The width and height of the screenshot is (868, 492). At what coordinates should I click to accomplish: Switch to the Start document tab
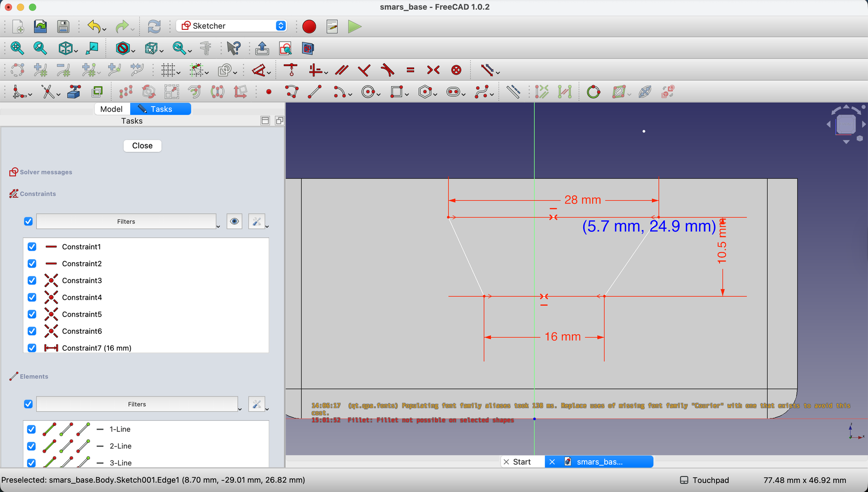[522, 462]
